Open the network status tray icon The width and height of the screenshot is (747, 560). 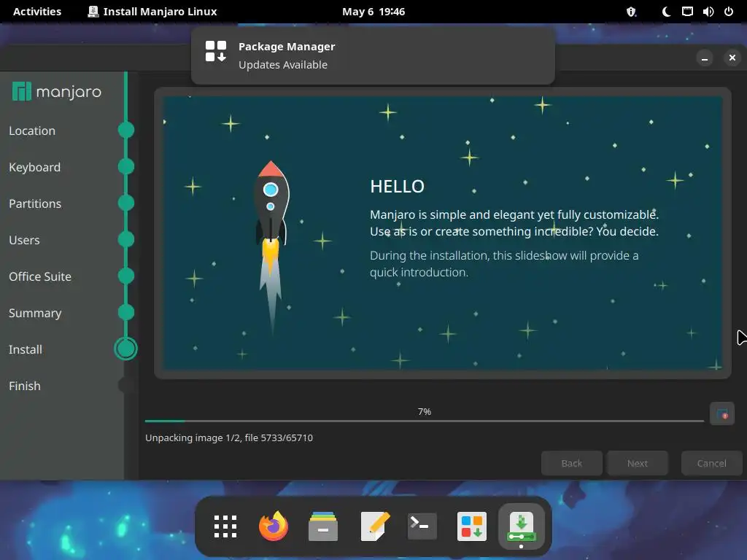pos(687,12)
